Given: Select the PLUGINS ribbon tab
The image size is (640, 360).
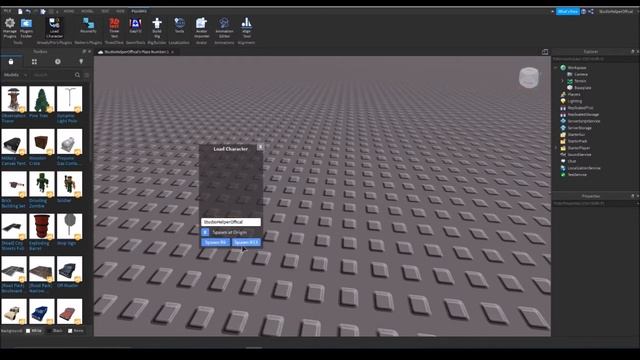Looking at the screenshot, I should [x=139, y=11].
